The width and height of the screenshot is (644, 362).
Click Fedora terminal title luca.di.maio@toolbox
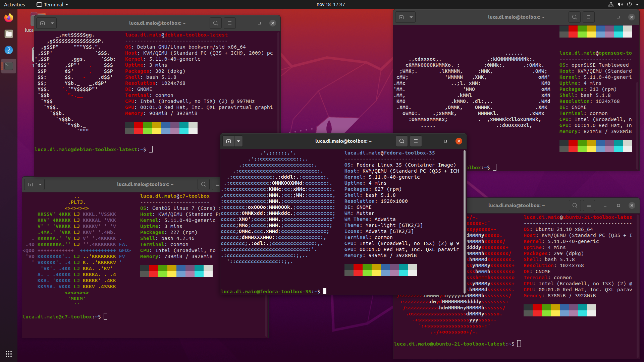point(343,141)
